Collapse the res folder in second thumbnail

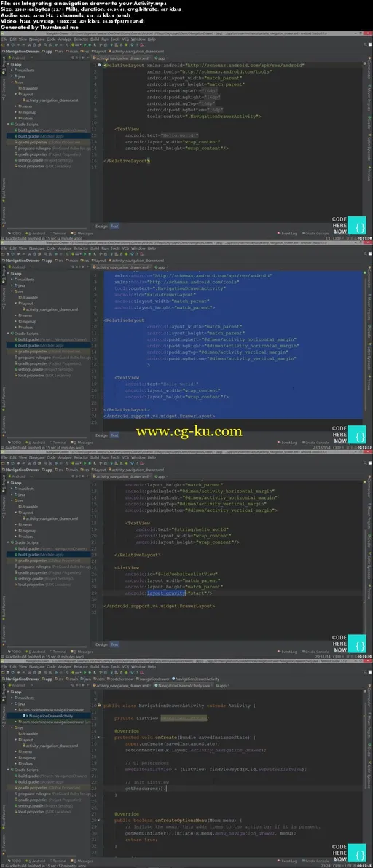coord(12,292)
